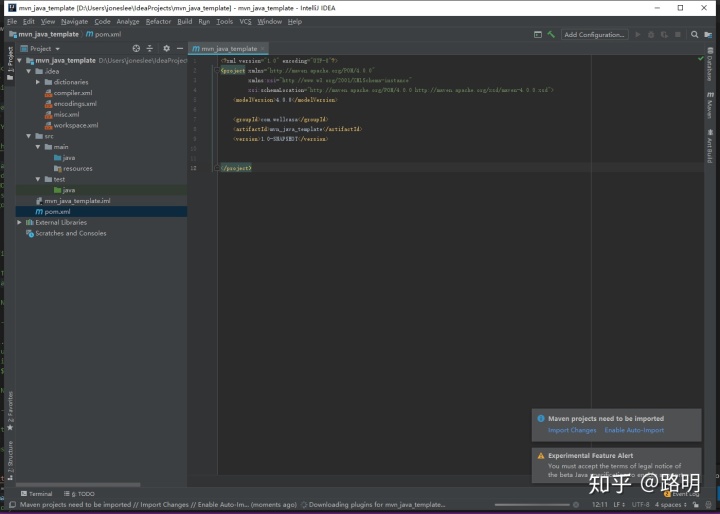Click Add Configuration button
Image resolution: width=720 pixels, height=514 pixels.
(x=595, y=34)
